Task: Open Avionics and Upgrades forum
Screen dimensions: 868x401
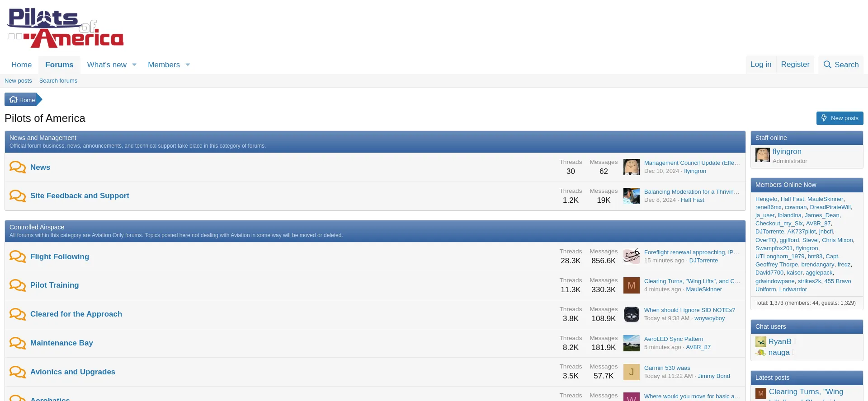Action: coord(73,372)
